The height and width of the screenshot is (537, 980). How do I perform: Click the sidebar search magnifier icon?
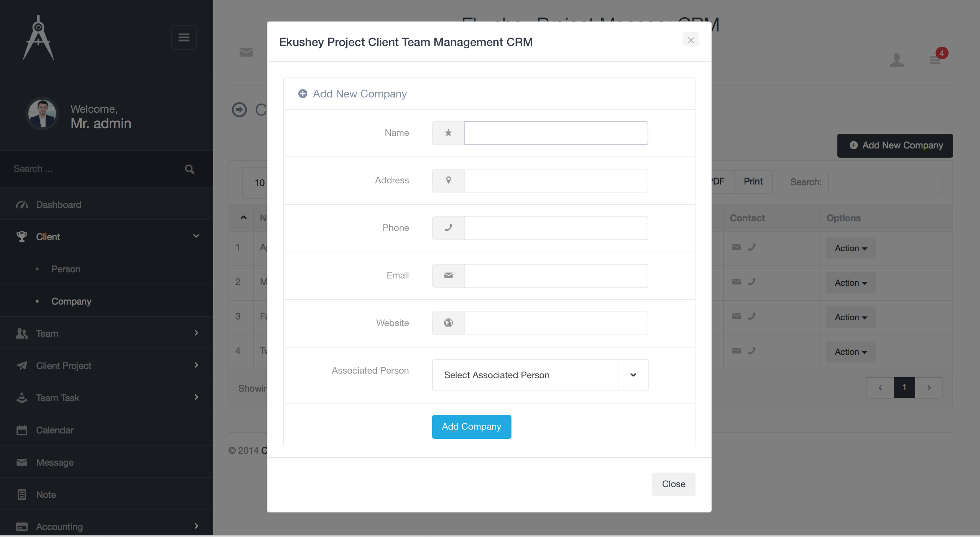[189, 169]
